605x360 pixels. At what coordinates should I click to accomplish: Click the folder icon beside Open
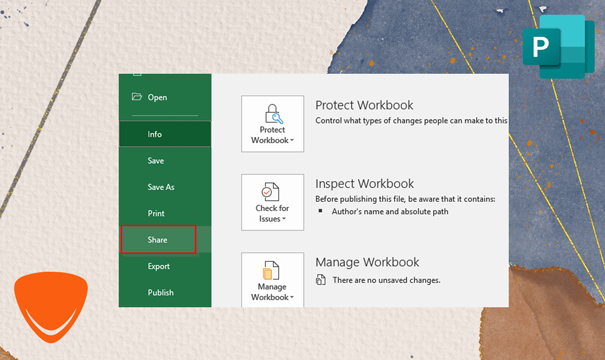coord(137,96)
